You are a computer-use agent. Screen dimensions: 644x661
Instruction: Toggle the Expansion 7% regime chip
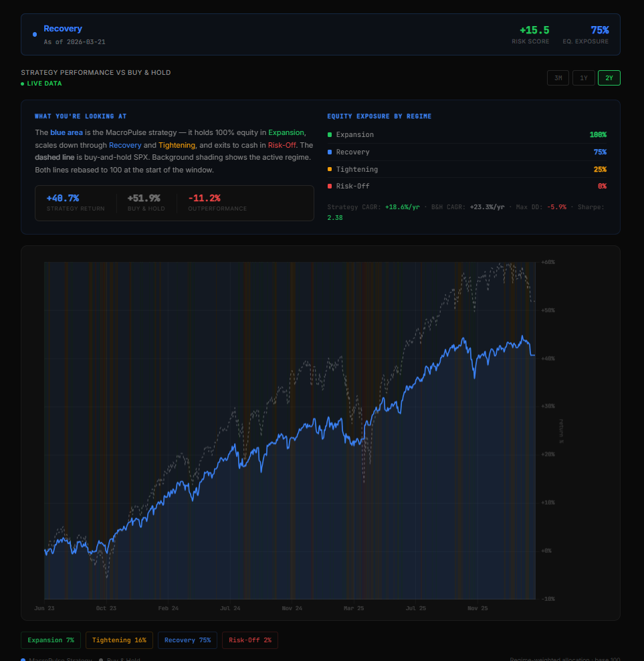point(51,640)
